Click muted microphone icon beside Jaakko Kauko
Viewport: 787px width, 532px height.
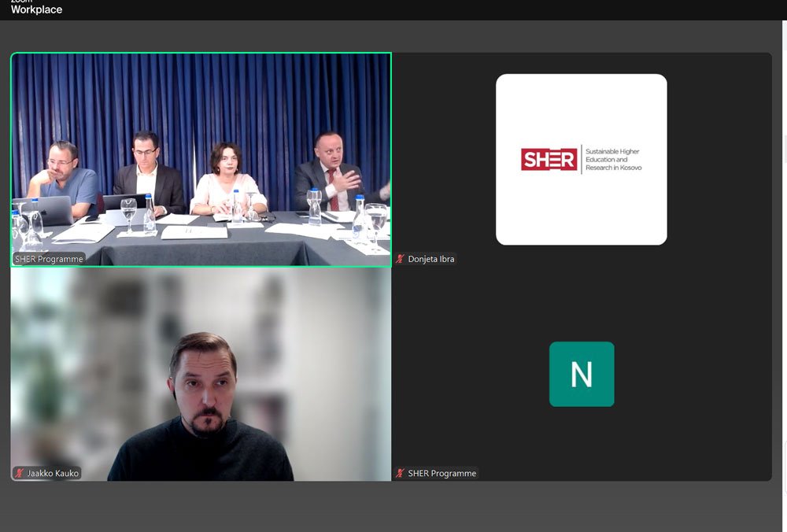[20, 473]
